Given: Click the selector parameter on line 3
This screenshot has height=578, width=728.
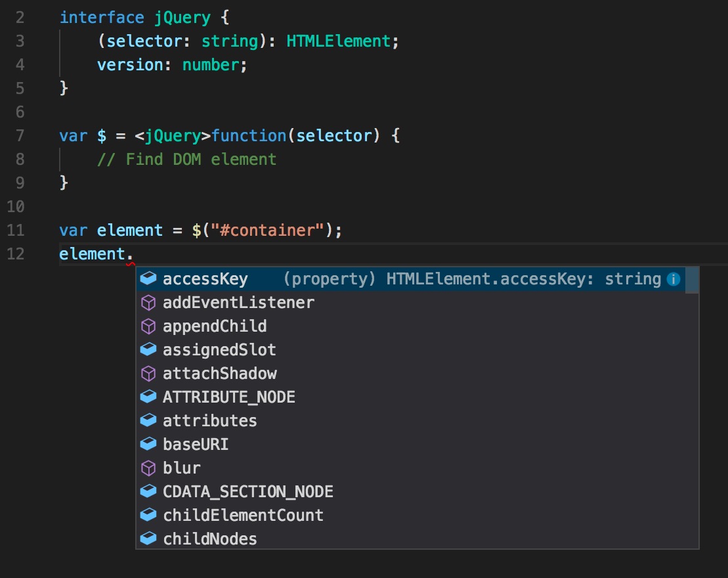Looking at the screenshot, I should pyautogui.click(x=144, y=41).
